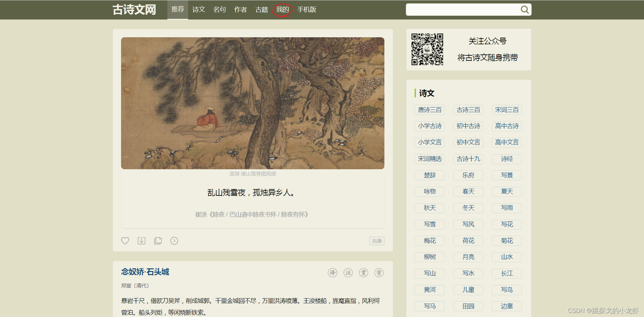Open 咏物 category tag
This screenshot has width=644, height=317.
point(430,191)
